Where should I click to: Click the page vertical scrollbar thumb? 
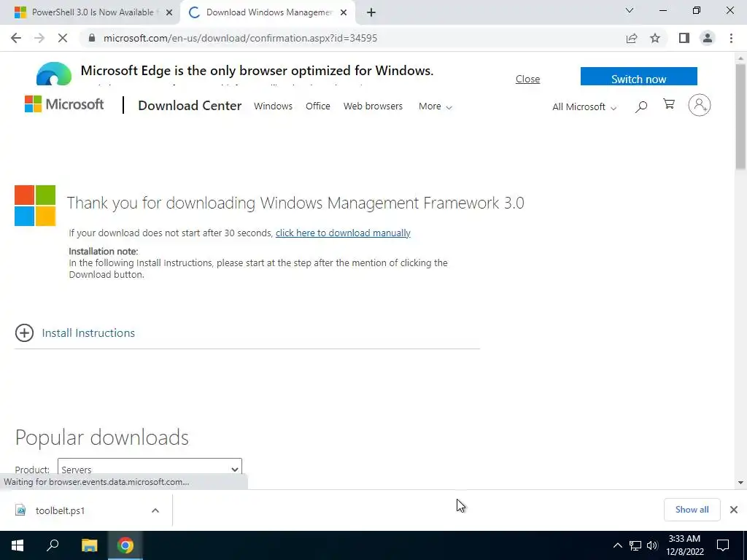click(x=740, y=117)
